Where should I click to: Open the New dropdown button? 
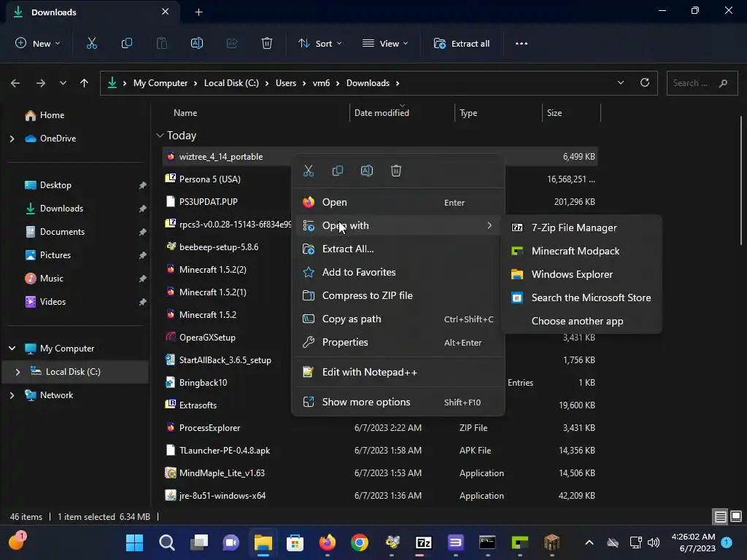38,43
